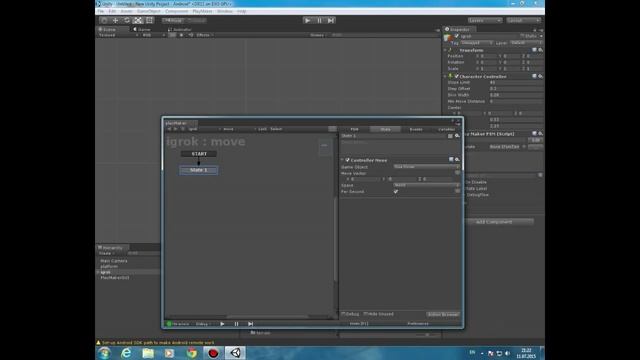Viewport: 640px width, 360px height.
Task: Switch to the Variables tab in PlayMaker
Action: [446, 129]
